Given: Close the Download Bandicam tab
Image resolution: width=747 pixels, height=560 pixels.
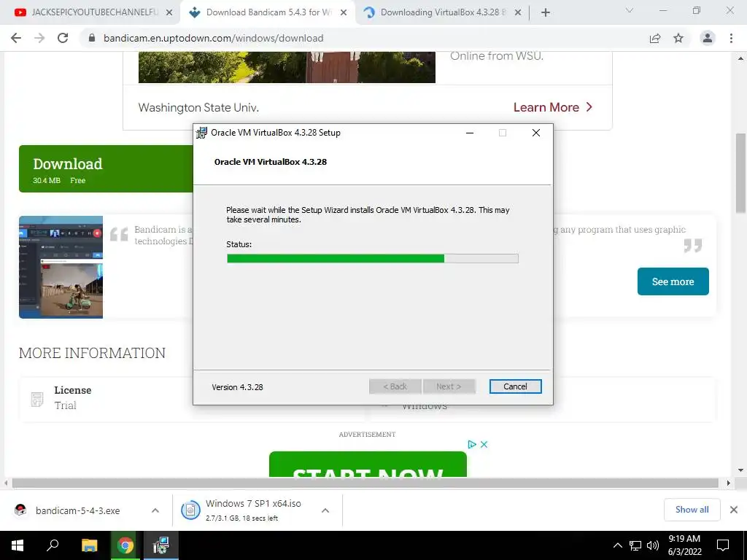Looking at the screenshot, I should [x=344, y=13].
